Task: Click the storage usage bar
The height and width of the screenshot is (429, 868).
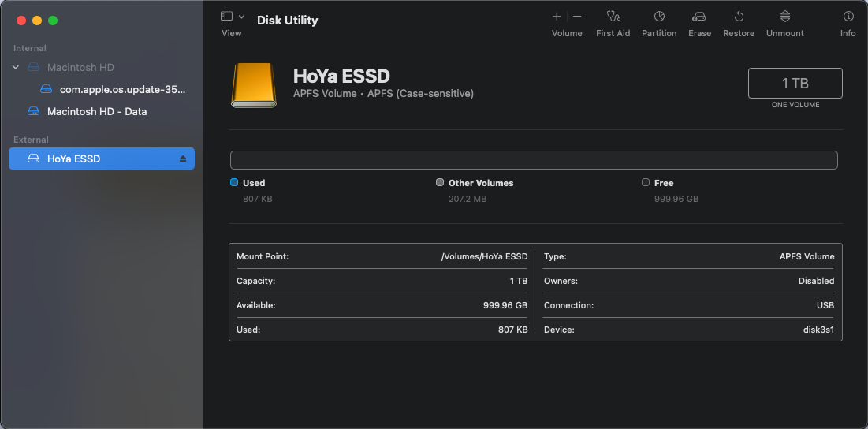Action: point(534,160)
